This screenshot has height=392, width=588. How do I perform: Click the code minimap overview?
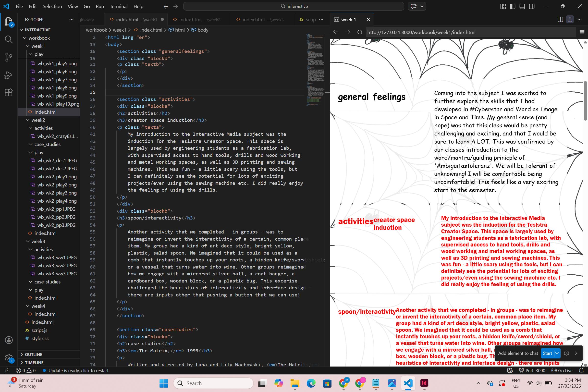[x=315, y=70]
